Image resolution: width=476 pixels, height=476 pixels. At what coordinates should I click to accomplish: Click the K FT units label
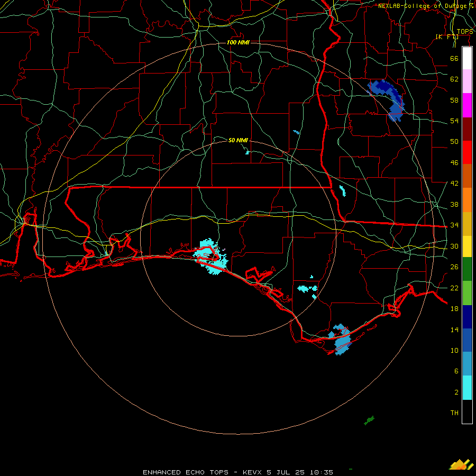(x=447, y=36)
